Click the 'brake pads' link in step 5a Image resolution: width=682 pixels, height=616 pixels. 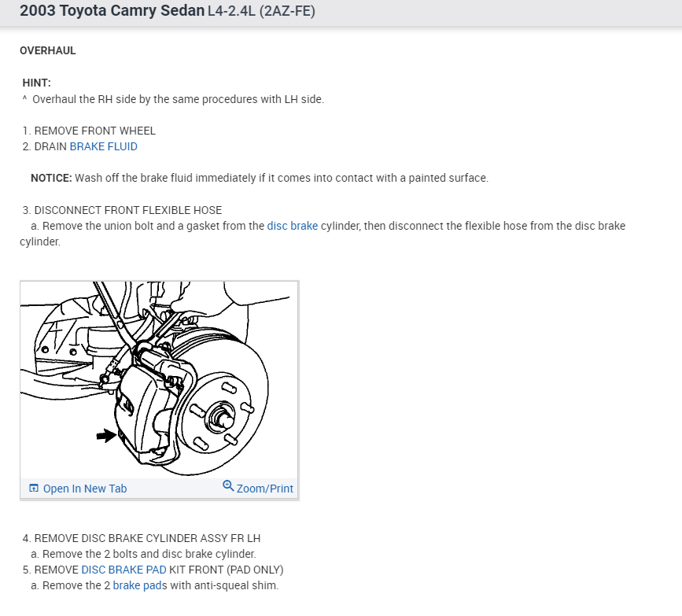[137, 585]
